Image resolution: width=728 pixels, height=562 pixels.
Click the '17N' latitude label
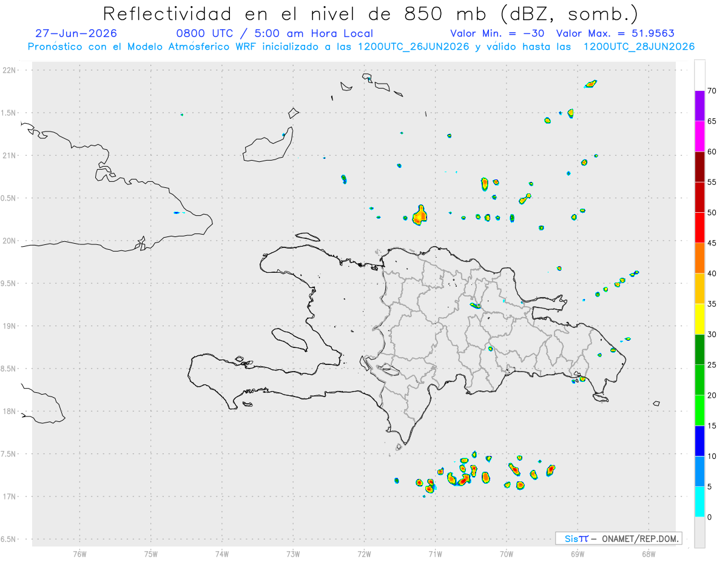10,497
